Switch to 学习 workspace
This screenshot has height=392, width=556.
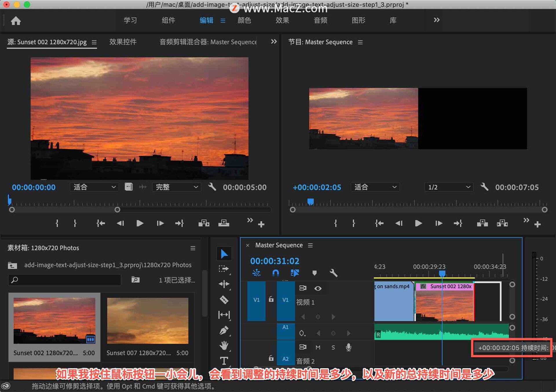point(130,20)
